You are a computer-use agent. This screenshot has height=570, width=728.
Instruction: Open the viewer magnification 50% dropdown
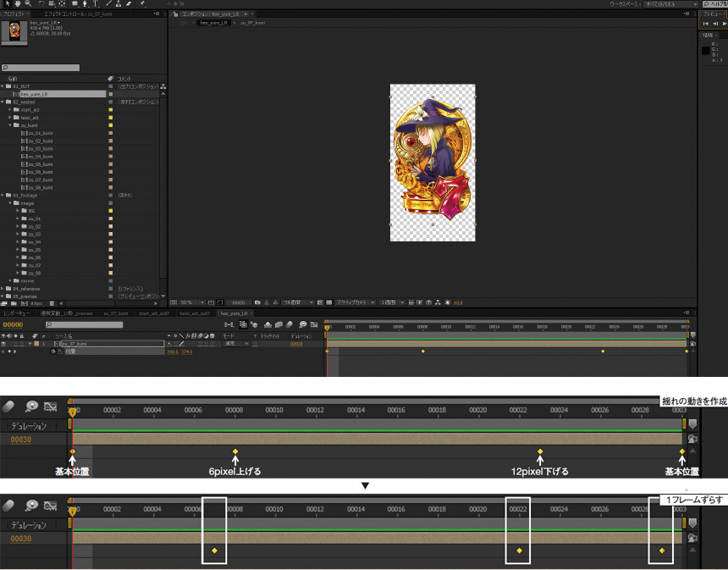[x=192, y=302]
